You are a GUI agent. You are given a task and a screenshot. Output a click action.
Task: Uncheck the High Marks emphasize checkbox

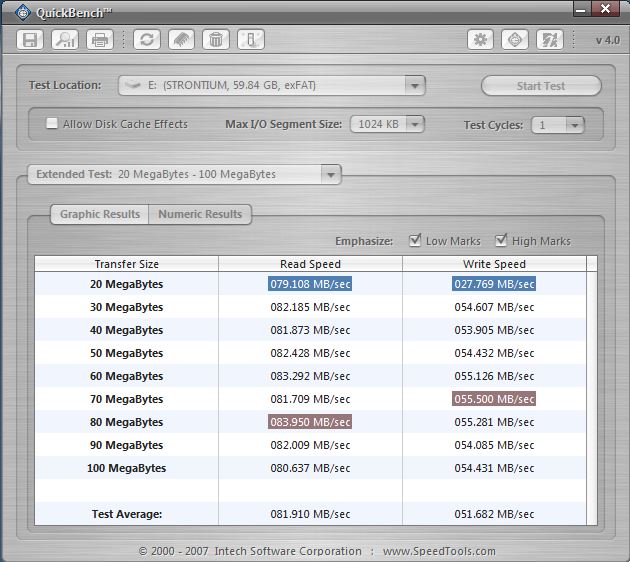[501, 241]
